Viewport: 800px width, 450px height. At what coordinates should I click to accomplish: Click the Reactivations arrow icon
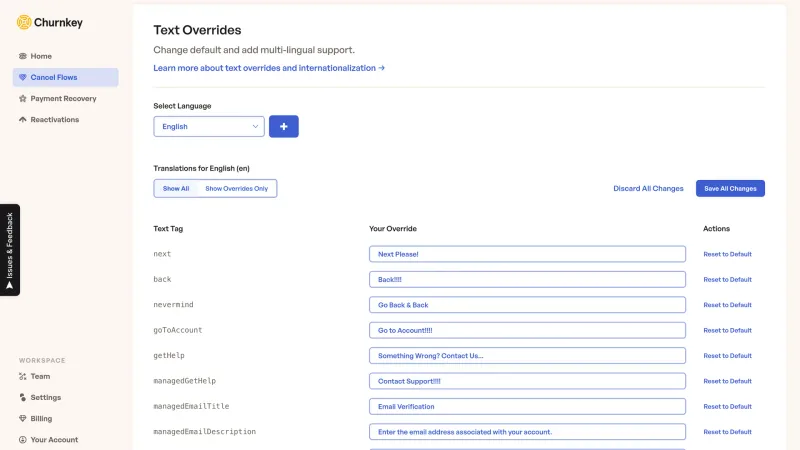tap(22, 119)
